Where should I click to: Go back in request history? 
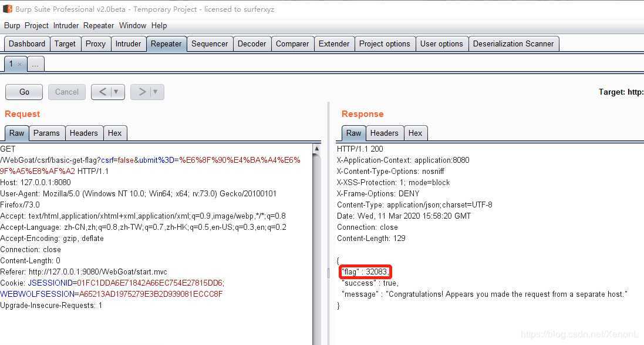point(103,92)
